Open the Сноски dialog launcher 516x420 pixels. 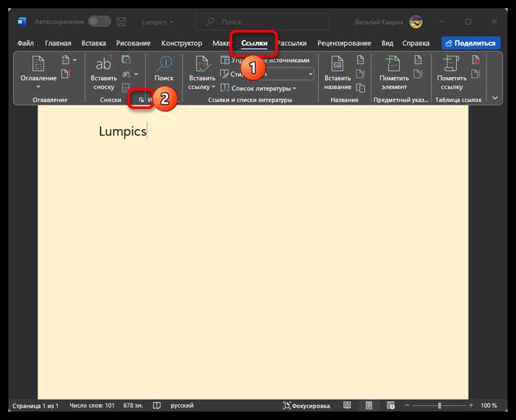point(141,100)
